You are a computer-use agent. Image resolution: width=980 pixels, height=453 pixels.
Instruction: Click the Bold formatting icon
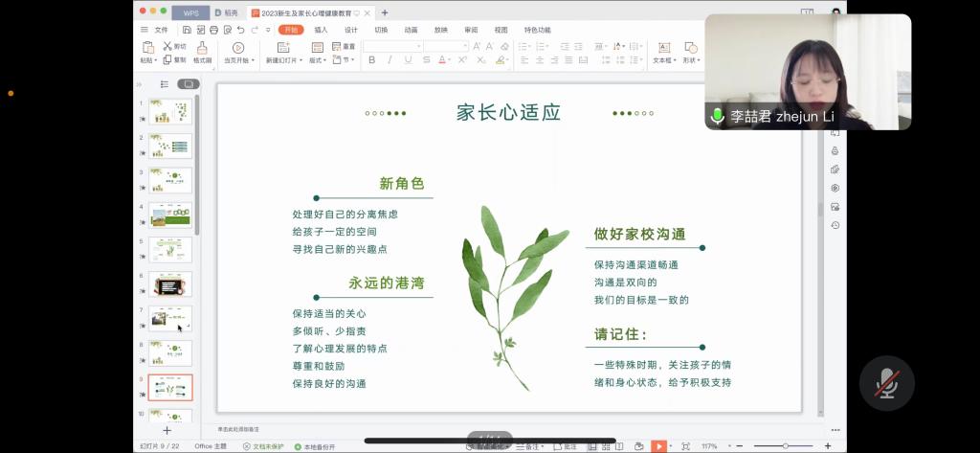372,59
